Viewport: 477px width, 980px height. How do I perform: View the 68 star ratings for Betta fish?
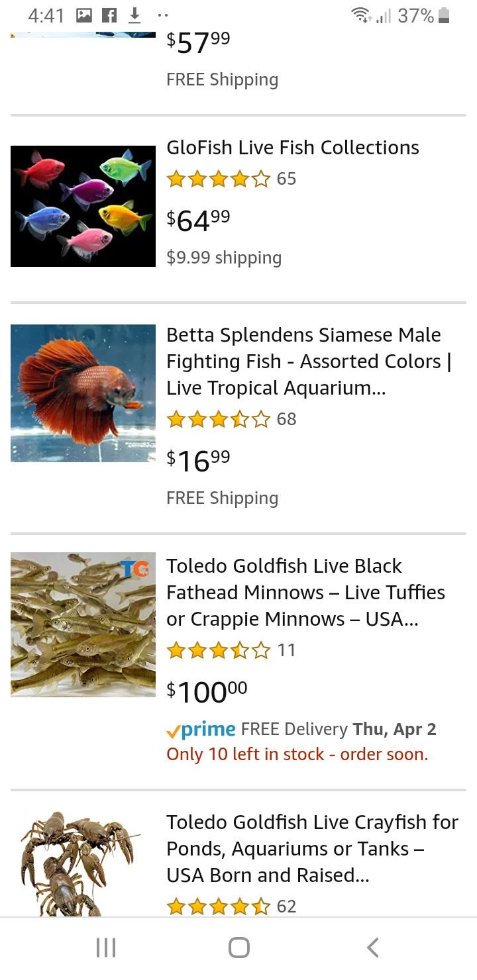231,419
